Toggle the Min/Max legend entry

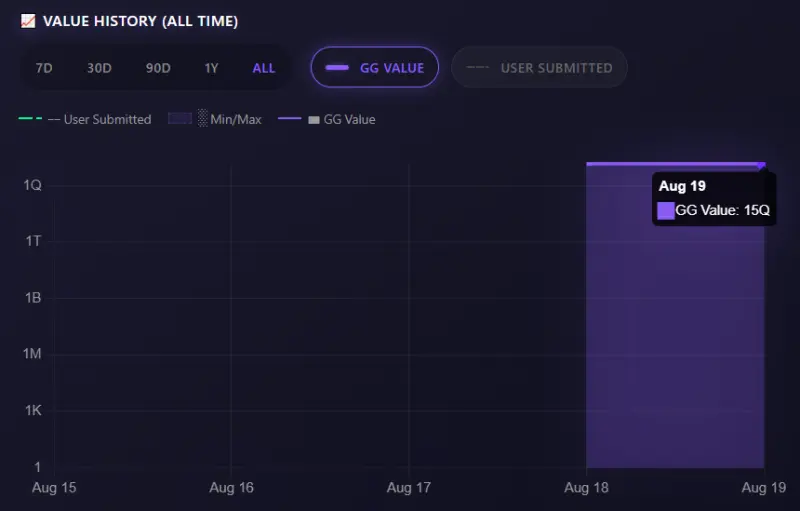215,119
